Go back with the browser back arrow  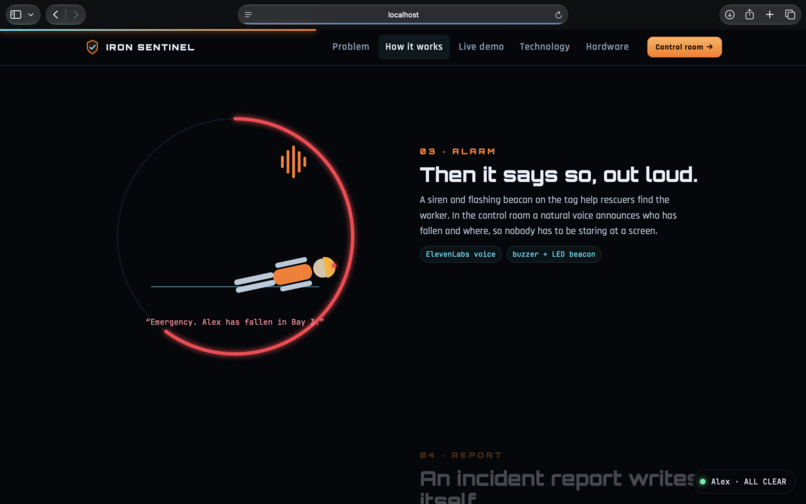tap(56, 14)
